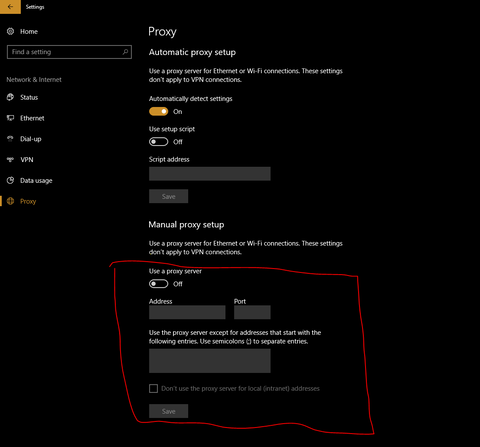480x447 pixels.
Task: Select the Proxy sidebar entry
Action: 28,201
